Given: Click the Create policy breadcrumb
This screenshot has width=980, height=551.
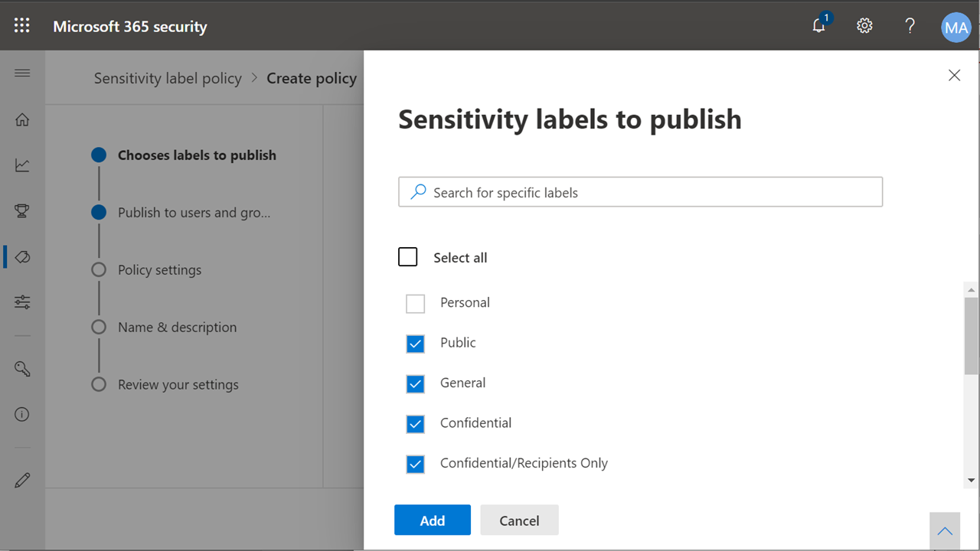Looking at the screenshot, I should [x=312, y=78].
